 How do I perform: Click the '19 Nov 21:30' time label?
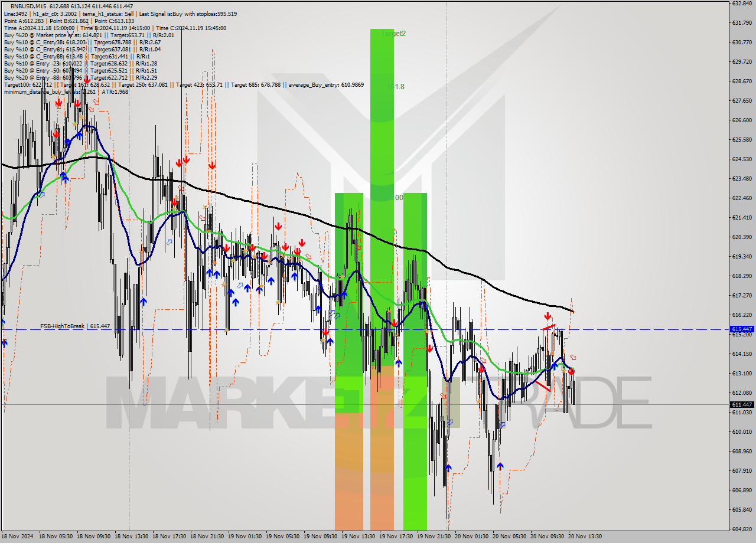(434, 537)
